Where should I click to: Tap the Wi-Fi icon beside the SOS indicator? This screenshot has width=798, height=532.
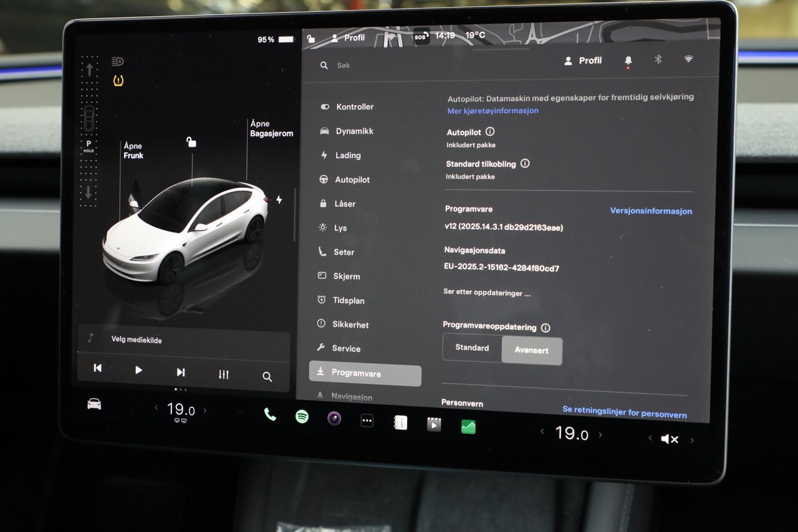click(392, 37)
